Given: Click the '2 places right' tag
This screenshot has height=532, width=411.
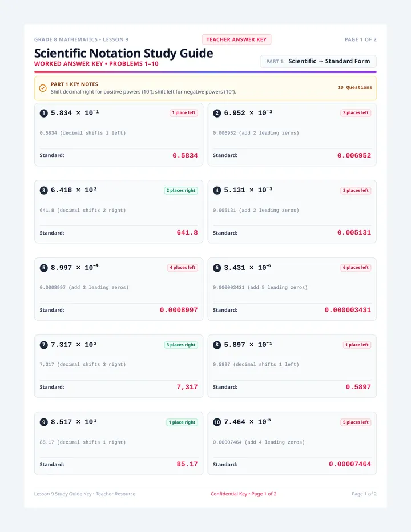Looking at the screenshot, I should click(181, 190).
